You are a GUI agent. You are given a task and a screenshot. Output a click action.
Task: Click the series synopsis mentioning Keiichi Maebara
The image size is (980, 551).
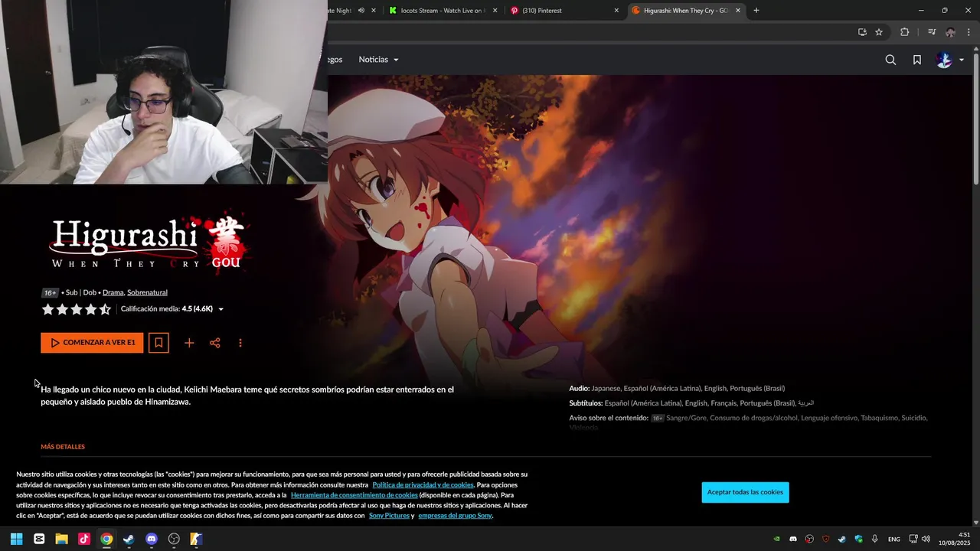pos(247,396)
